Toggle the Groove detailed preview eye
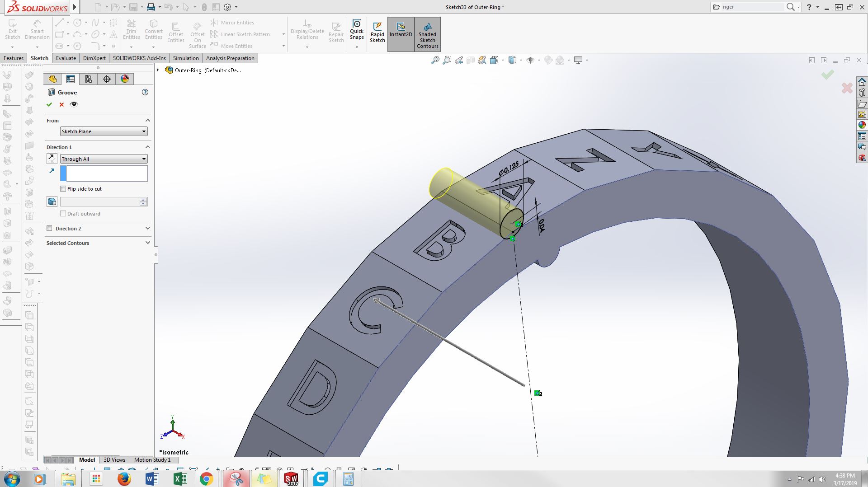This screenshot has height=487, width=868. click(74, 104)
